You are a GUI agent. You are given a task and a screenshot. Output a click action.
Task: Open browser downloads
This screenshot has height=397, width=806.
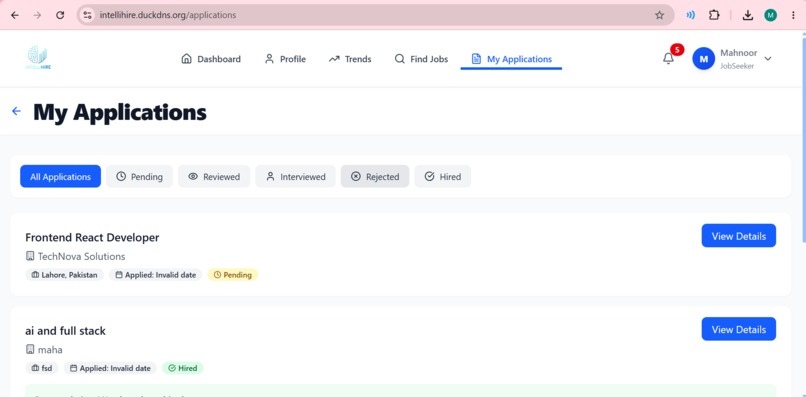(x=748, y=15)
